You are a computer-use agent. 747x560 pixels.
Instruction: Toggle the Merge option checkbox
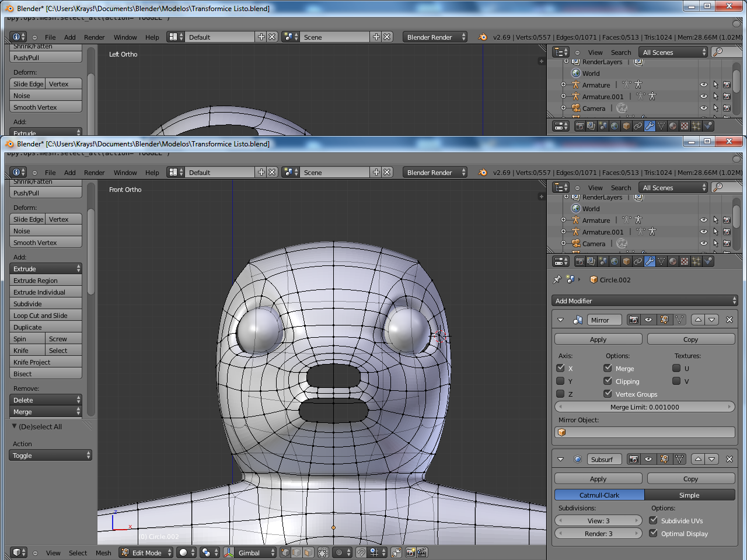pos(608,368)
